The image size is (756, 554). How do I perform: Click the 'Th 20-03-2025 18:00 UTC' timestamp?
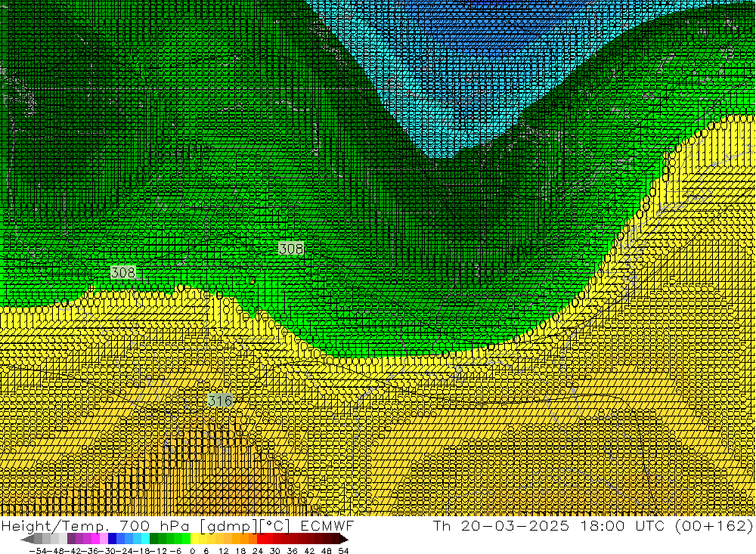tap(549, 525)
